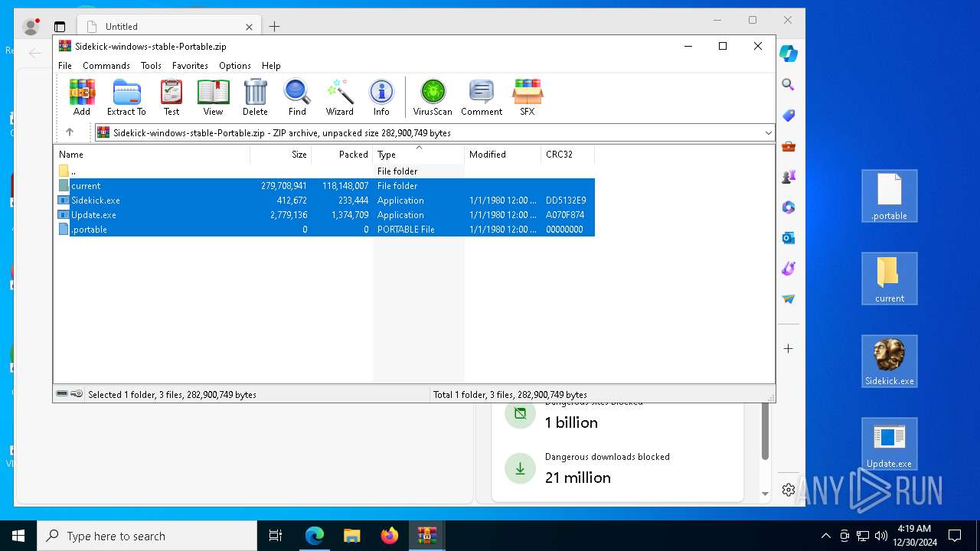The width and height of the screenshot is (980, 551).
Task: Click the Extract To toolbar icon
Action: pyautogui.click(x=126, y=97)
